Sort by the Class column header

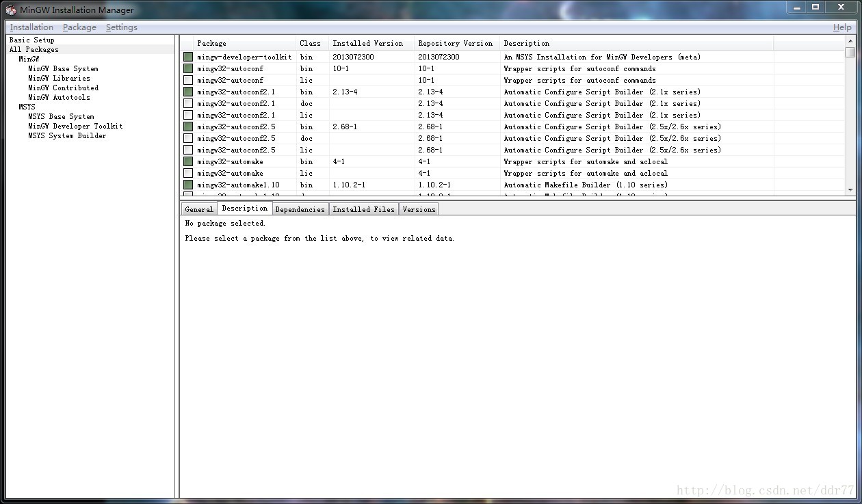(x=312, y=43)
